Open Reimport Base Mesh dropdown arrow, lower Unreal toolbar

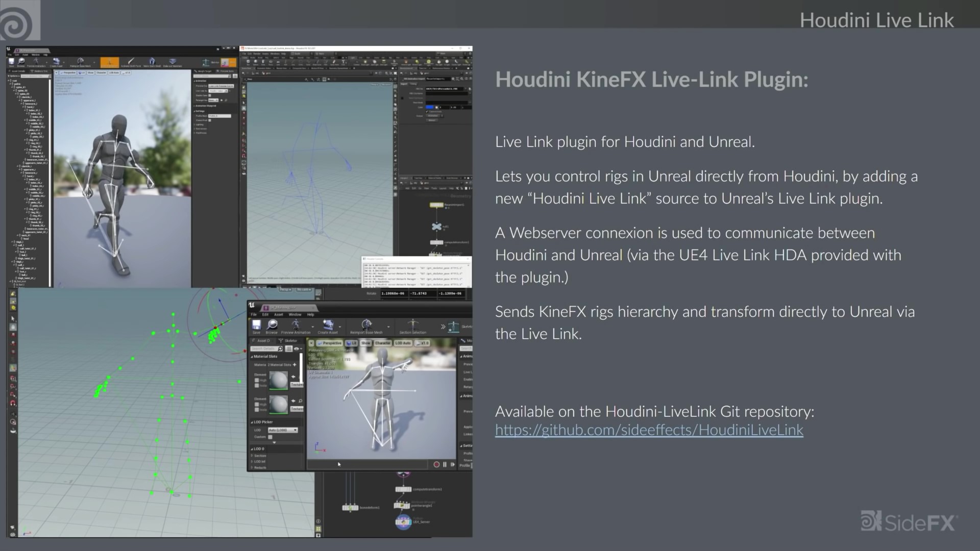click(x=388, y=327)
